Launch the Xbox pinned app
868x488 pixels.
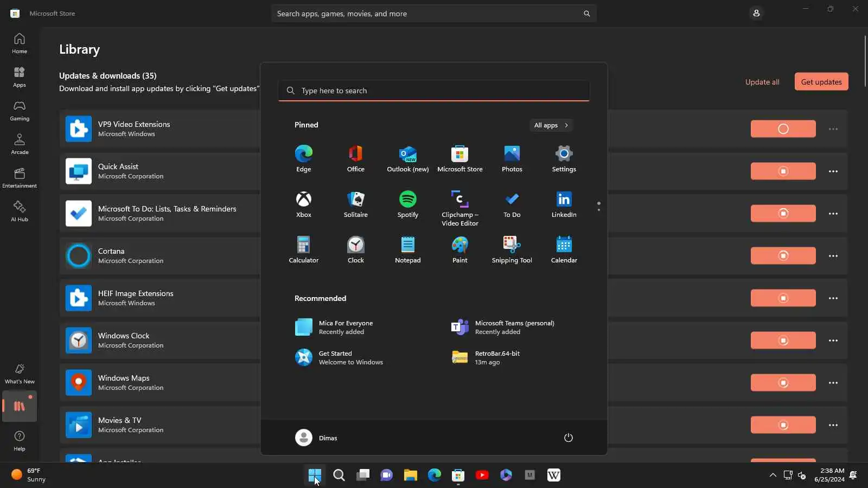304,204
